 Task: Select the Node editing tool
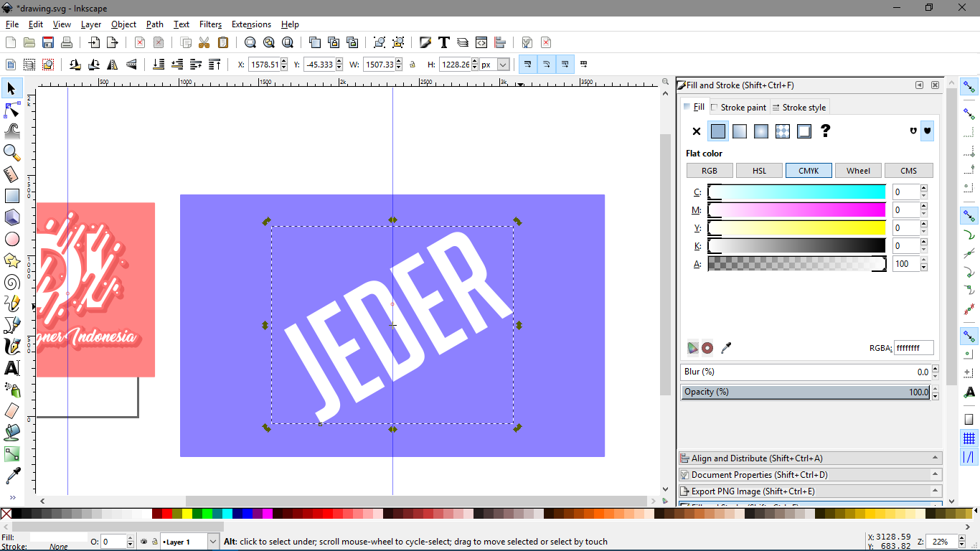[11, 110]
